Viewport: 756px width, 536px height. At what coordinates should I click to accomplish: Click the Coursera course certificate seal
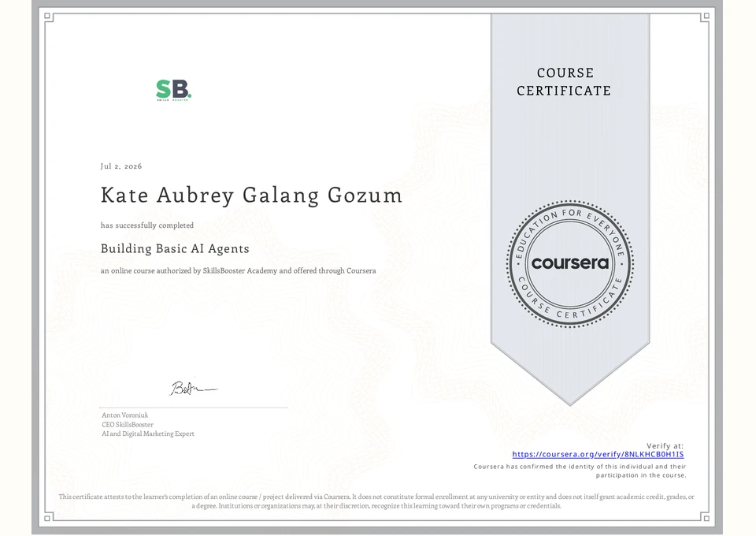point(570,264)
